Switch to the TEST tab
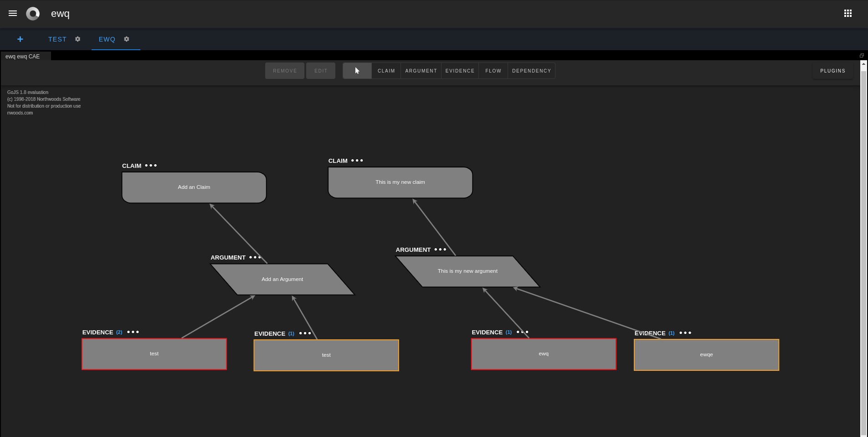The height and width of the screenshot is (437, 868). 57,39
